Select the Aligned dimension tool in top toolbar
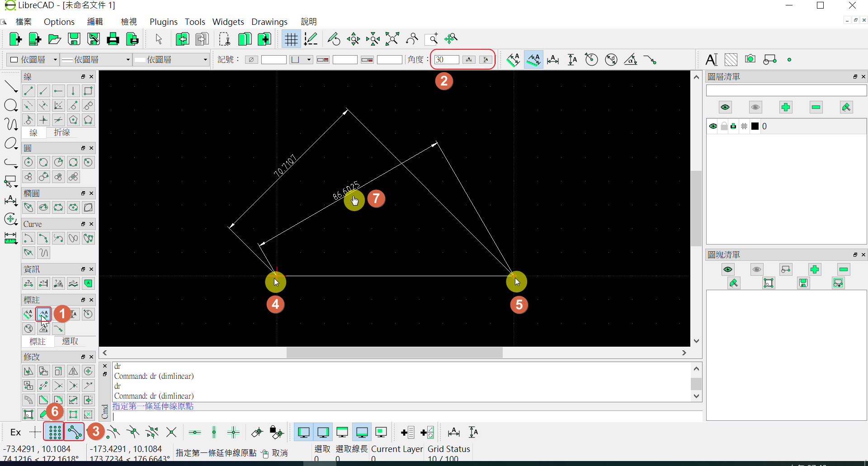868x466 pixels. click(x=513, y=60)
